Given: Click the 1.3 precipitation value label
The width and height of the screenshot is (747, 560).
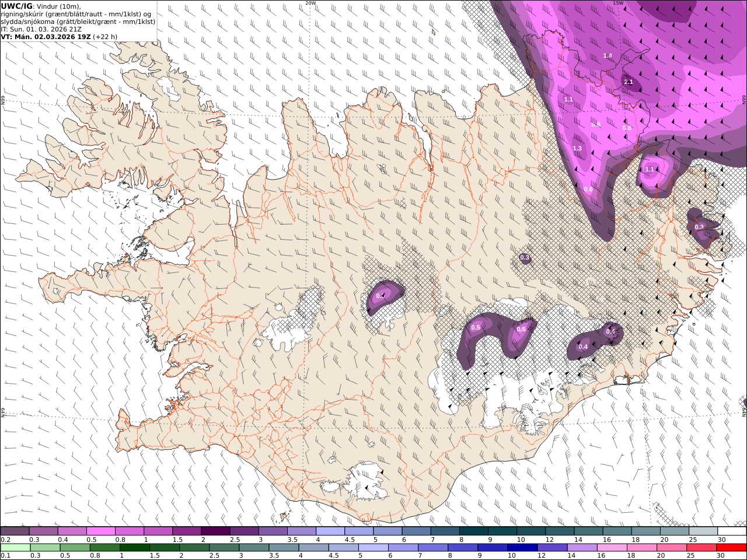Looking at the screenshot, I should (x=577, y=149).
